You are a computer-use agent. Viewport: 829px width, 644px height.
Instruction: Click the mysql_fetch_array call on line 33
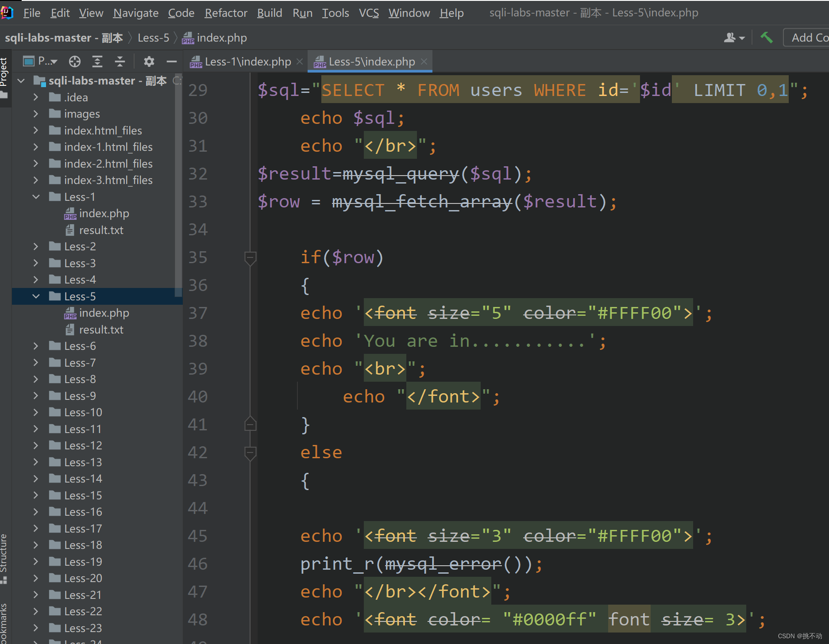click(x=422, y=202)
